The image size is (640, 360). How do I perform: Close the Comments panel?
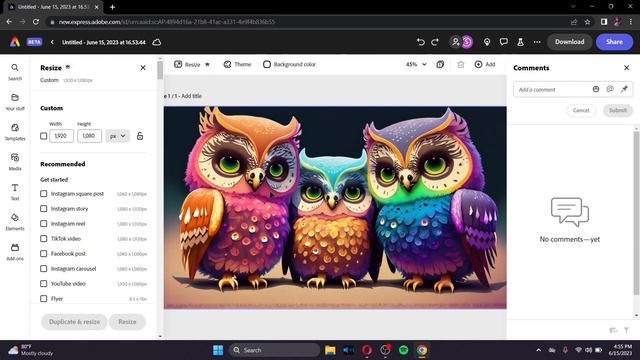pos(627,68)
